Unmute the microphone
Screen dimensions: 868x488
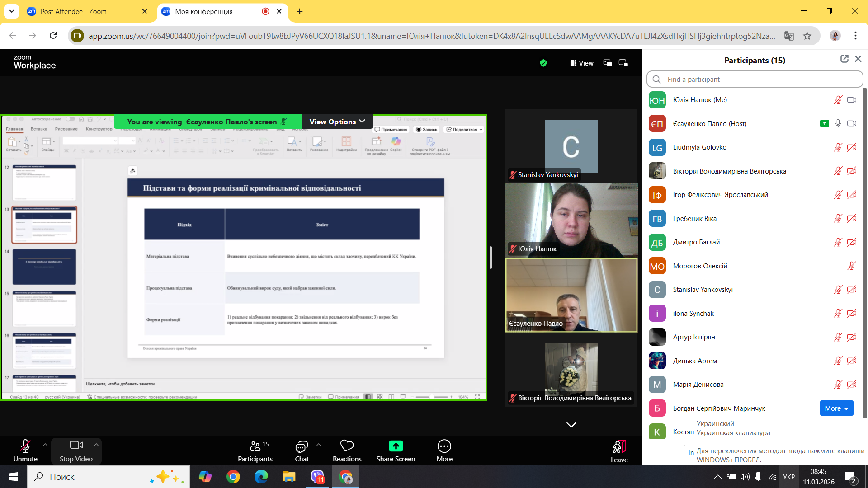coord(25,446)
